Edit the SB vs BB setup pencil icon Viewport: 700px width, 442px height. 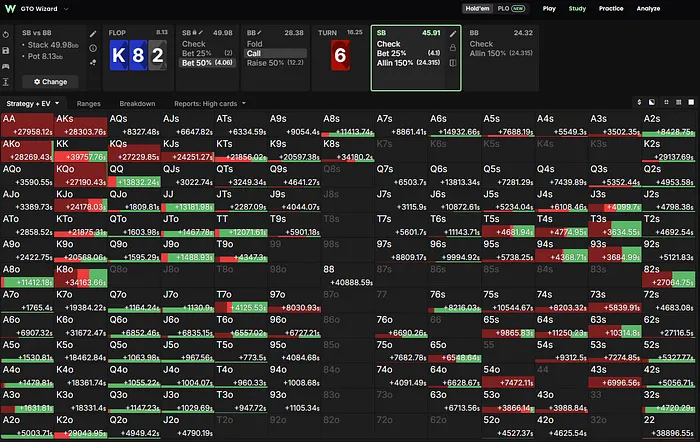point(93,34)
